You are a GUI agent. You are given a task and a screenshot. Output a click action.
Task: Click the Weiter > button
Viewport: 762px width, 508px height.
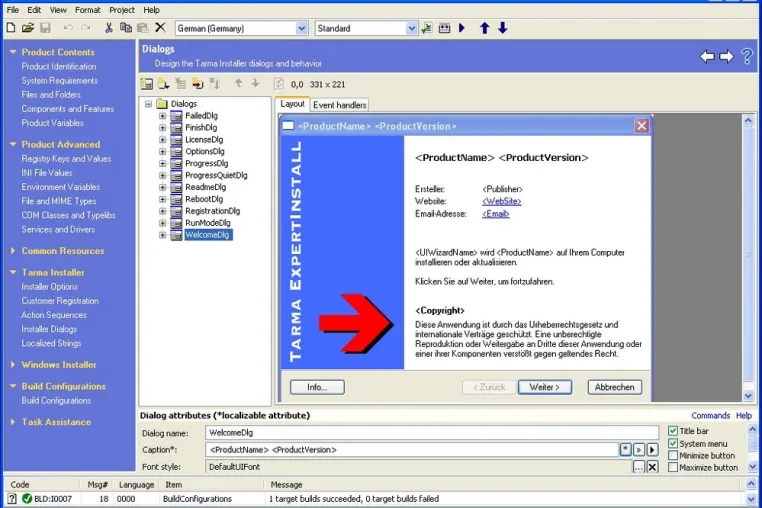[544, 387]
